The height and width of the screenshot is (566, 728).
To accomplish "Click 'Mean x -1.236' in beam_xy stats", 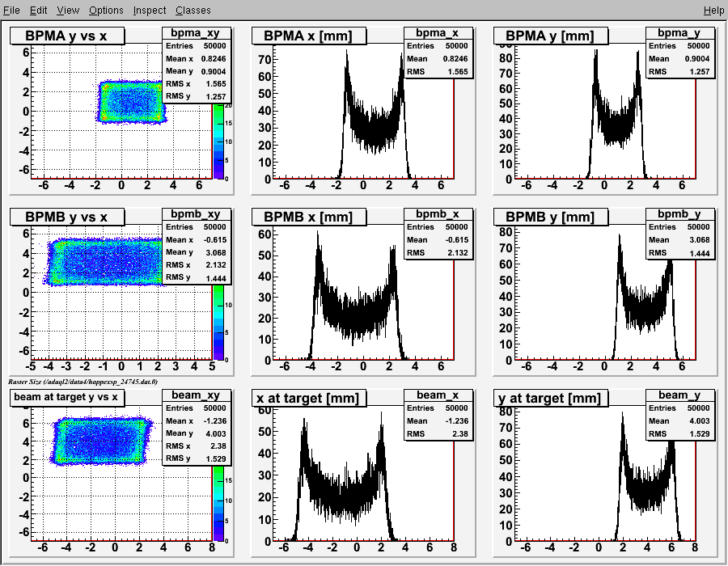I will [x=196, y=420].
